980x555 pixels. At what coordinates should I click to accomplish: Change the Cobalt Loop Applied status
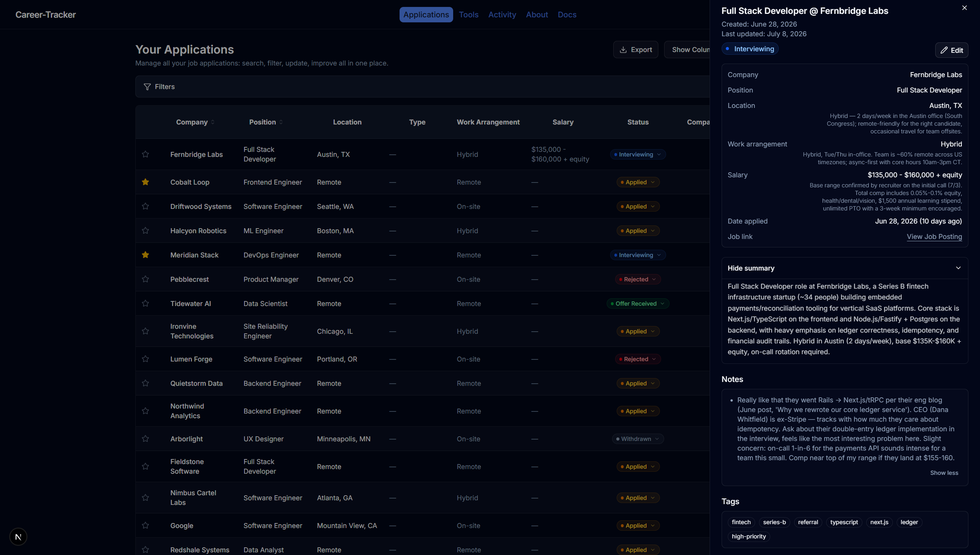pyautogui.click(x=638, y=182)
